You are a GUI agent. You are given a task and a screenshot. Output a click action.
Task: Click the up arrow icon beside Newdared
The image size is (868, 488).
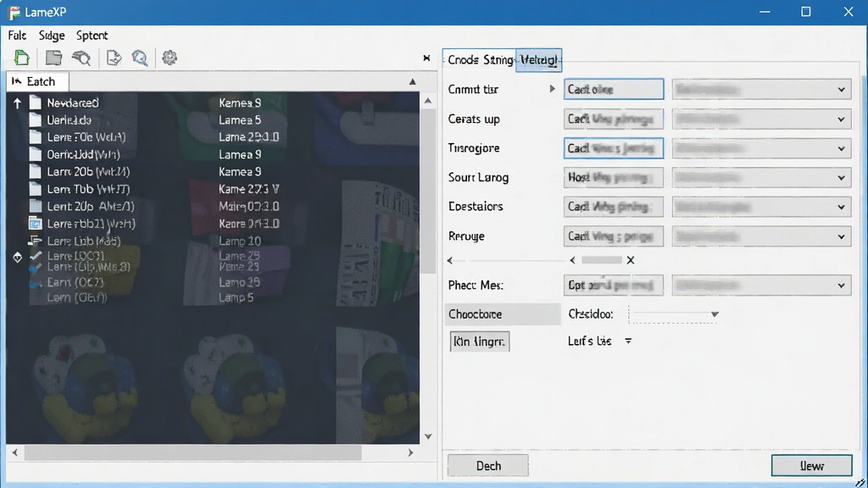[17, 103]
